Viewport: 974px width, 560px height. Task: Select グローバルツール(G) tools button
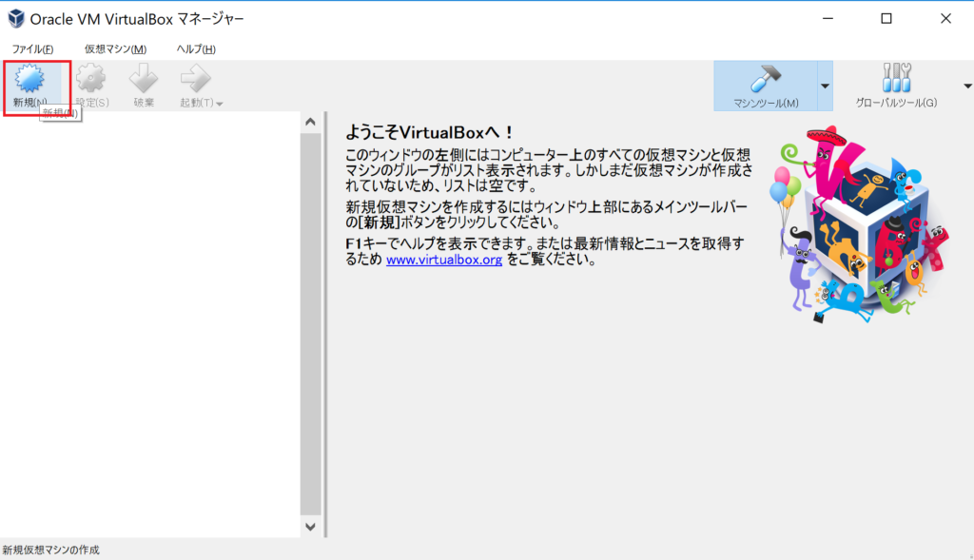[896, 86]
